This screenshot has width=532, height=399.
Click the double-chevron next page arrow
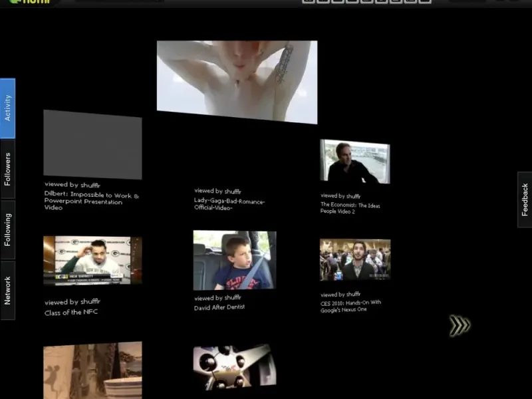click(x=460, y=325)
